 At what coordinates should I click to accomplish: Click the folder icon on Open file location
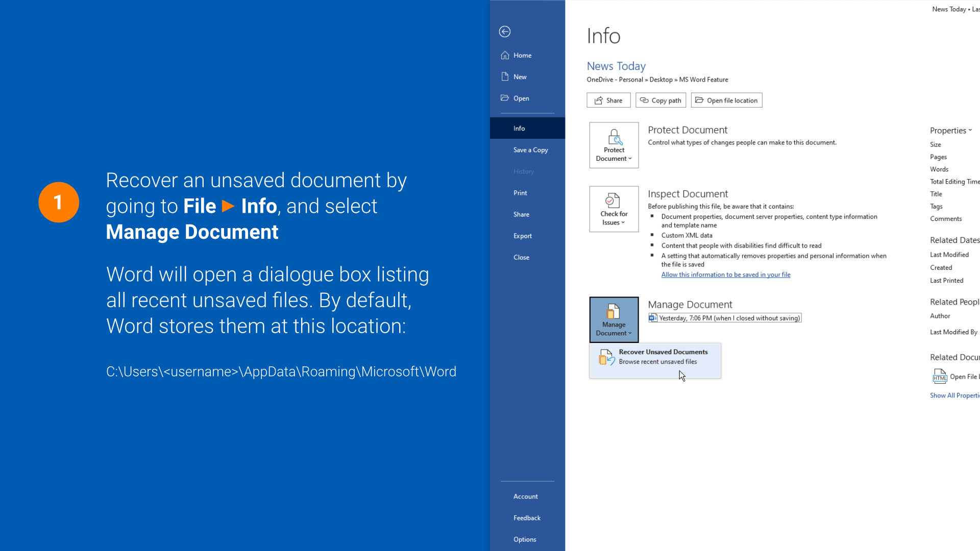click(x=699, y=100)
